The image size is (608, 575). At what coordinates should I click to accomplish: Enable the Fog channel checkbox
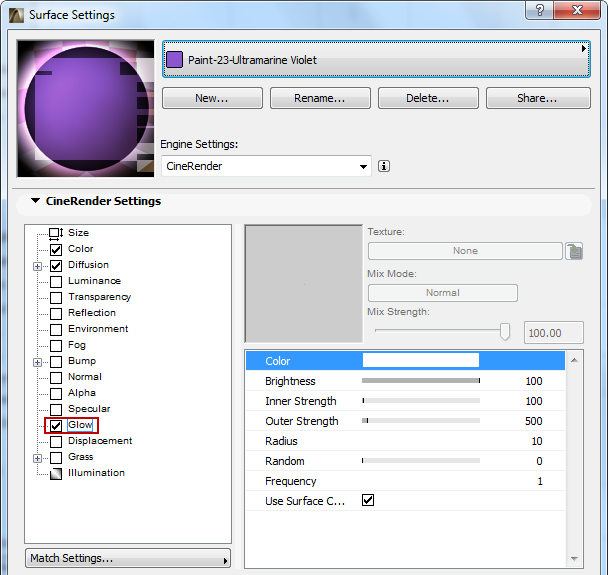(56, 345)
